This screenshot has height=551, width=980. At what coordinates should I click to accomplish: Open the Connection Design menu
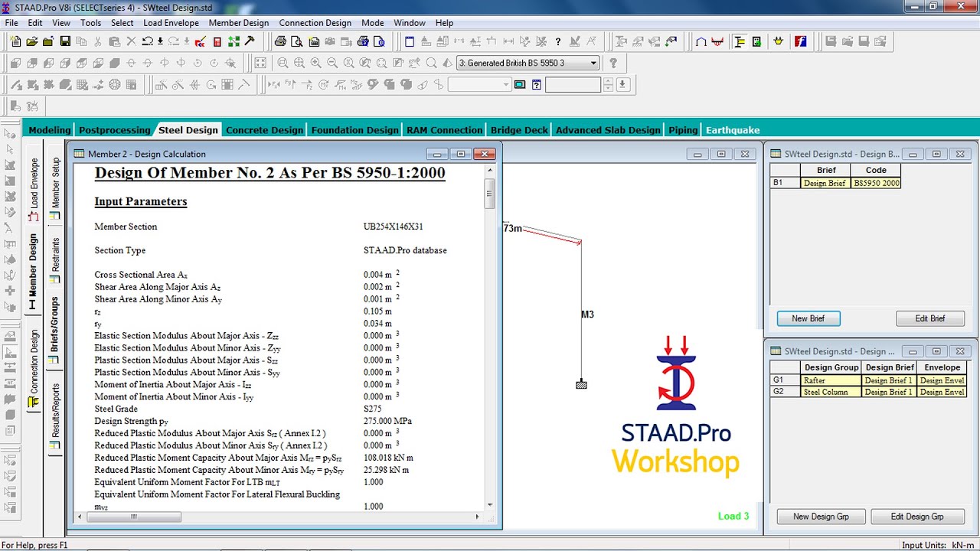pyautogui.click(x=315, y=23)
